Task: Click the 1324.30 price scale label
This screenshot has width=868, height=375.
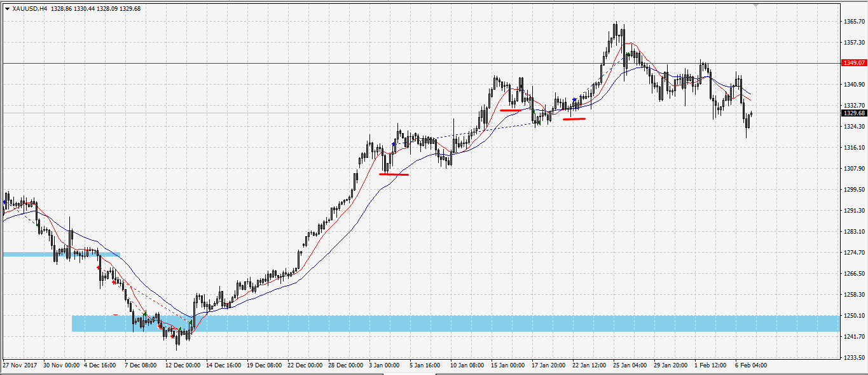Action: 854,126
